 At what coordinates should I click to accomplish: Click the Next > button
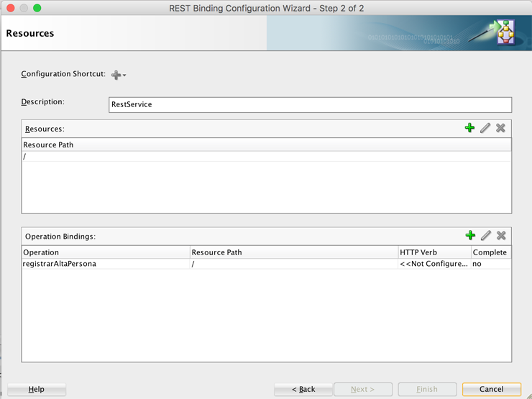363,389
